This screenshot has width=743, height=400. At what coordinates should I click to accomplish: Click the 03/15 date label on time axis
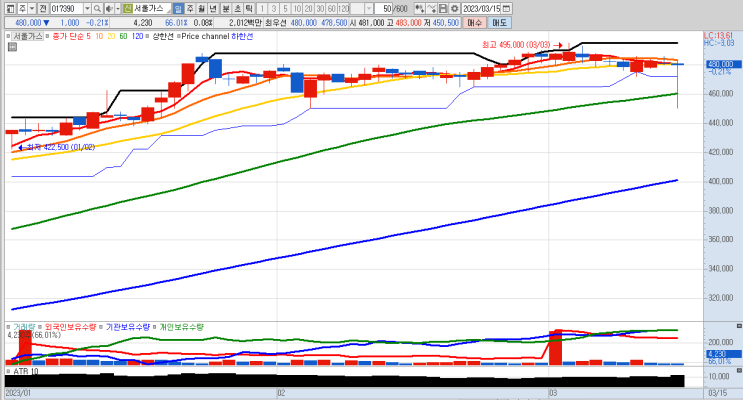pos(717,393)
